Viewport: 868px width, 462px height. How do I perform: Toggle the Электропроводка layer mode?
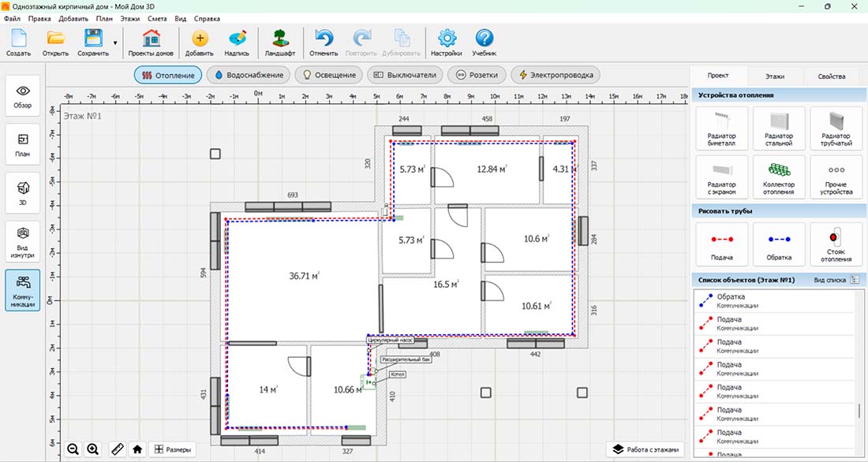pos(556,75)
